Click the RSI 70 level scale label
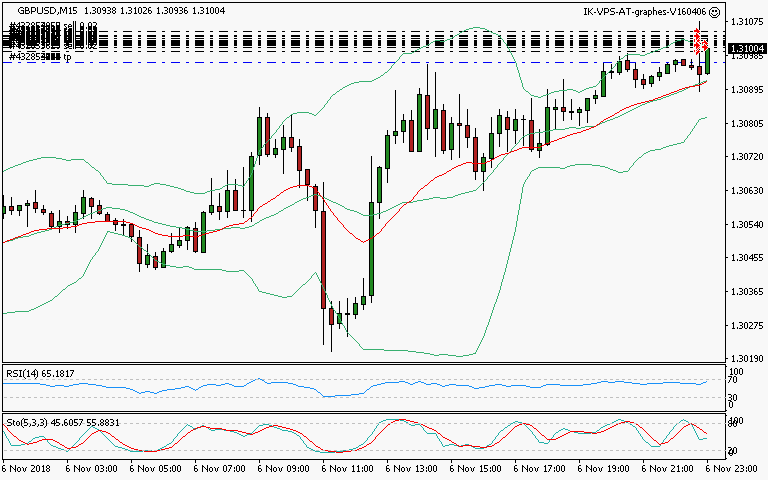The height and width of the screenshot is (480, 768). pos(733,381)
